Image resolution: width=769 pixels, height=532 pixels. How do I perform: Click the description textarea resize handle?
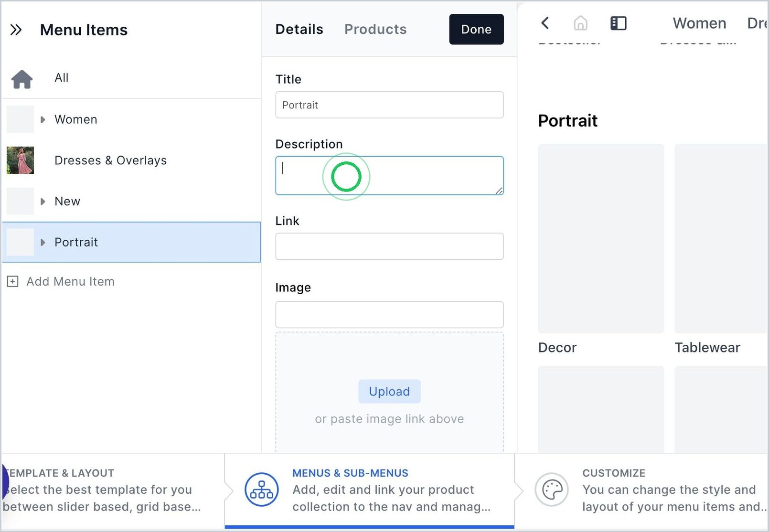click(499, 191)
